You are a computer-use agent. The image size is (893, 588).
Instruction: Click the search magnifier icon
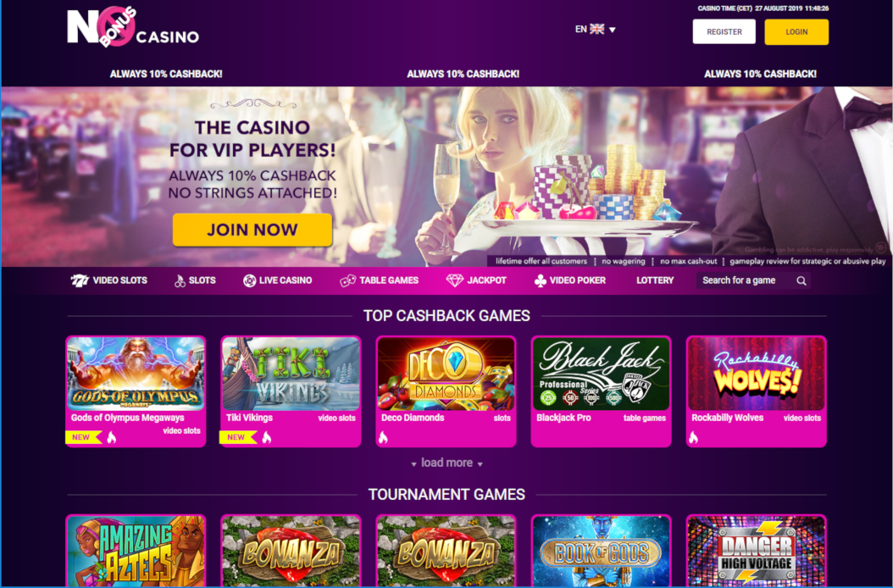[x=801, y=280]
